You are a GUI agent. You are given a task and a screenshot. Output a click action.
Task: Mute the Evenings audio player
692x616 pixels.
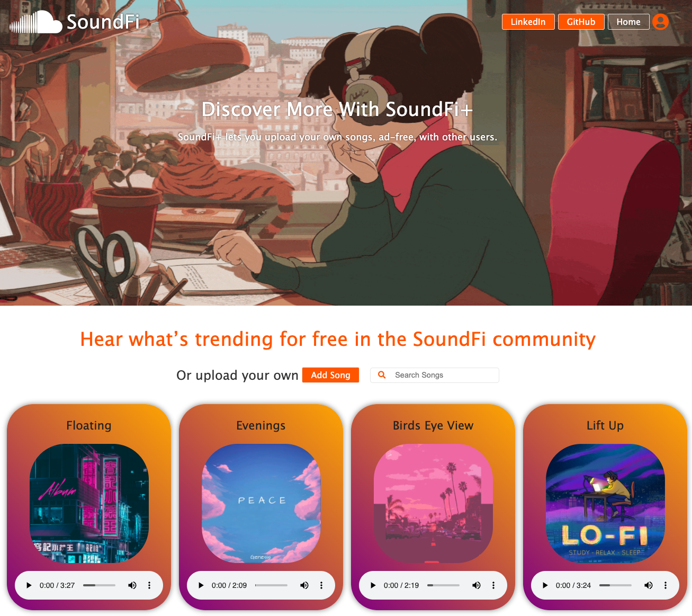304,585
